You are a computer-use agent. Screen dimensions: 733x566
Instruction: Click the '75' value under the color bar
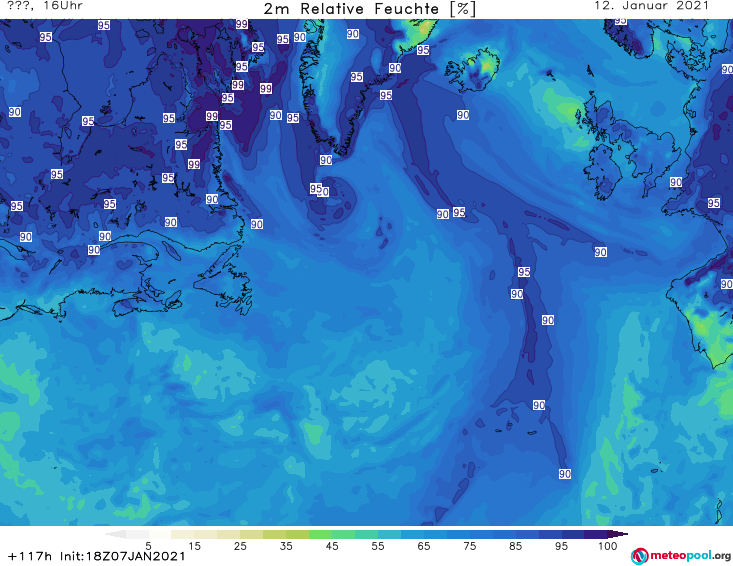pyautogui.click(x=469, y=546)
